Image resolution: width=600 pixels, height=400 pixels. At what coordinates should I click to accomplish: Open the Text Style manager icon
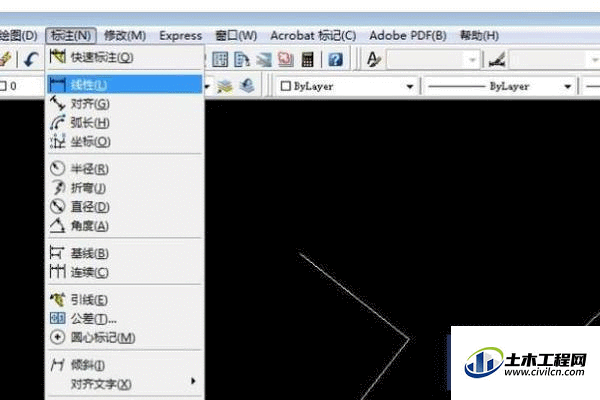[373, 59]
